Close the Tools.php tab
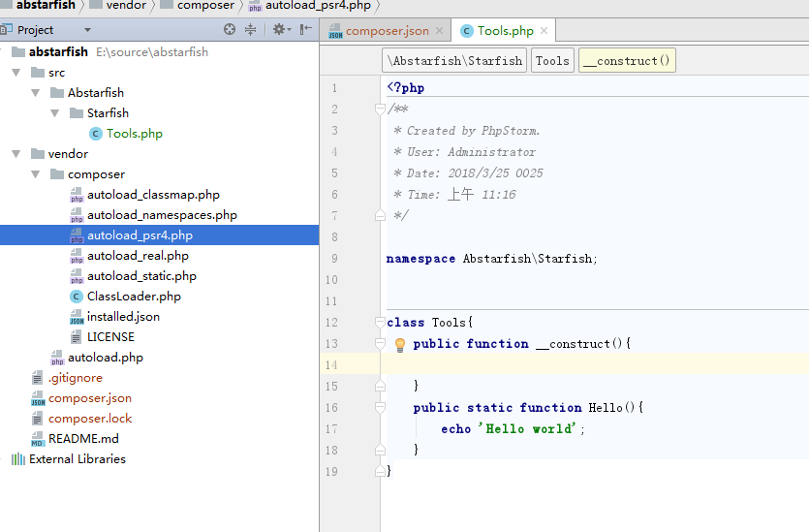Viewport: 809px width, 532px height. [x=544, y=31]
